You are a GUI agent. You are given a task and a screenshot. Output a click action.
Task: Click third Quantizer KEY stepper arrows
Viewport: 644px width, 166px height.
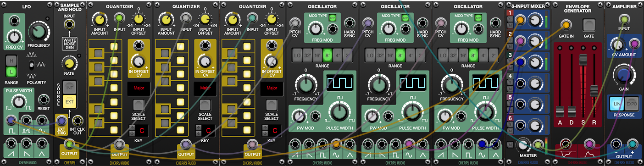pos(265,130)
